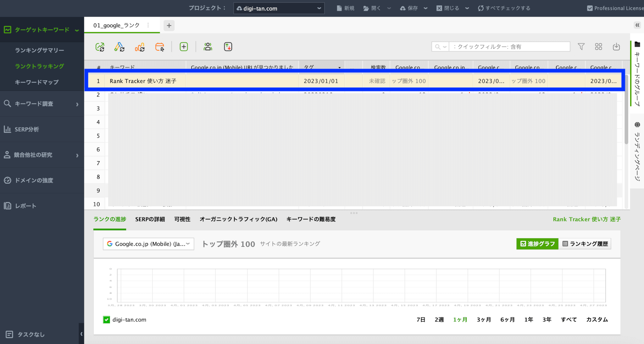Select the Rank Tracker 使い方 迷子 keyword row
Screen dimensions: 644x344
click(x=355, y=81)
